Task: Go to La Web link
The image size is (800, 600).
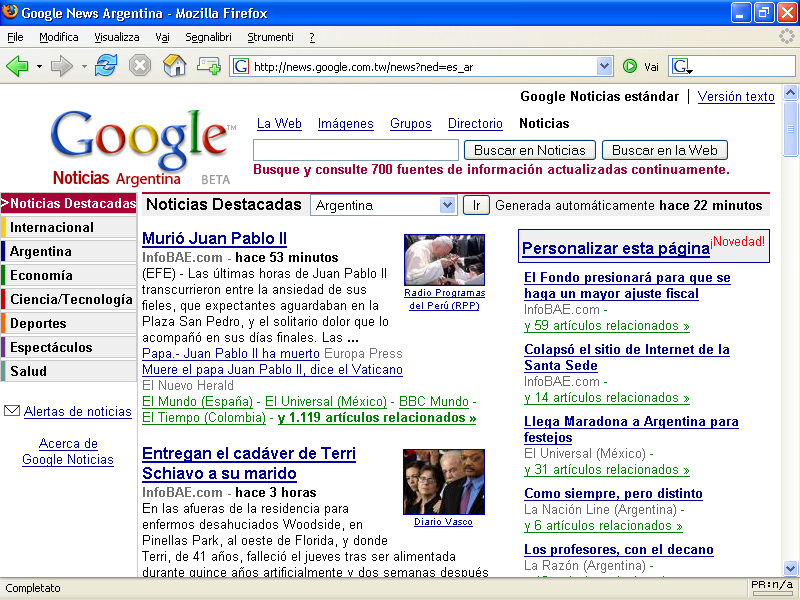Action: (279, 123)
